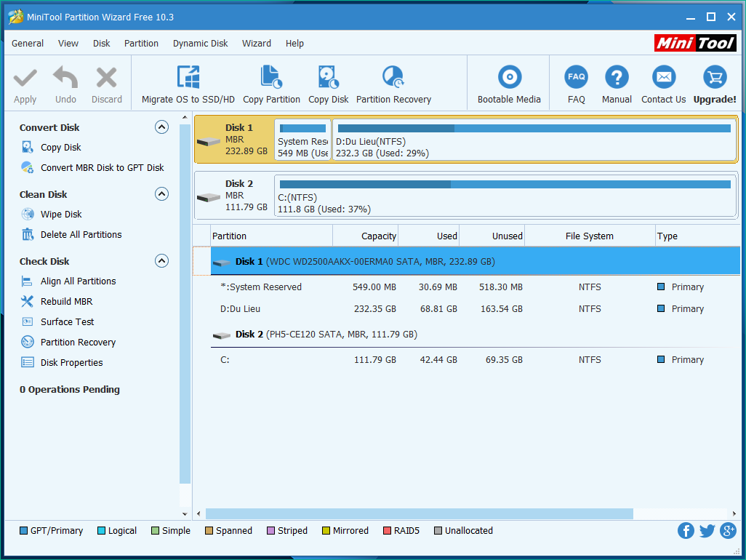
Task: Click the horizontal scrollbar right arrow
Action: point(734,514)
